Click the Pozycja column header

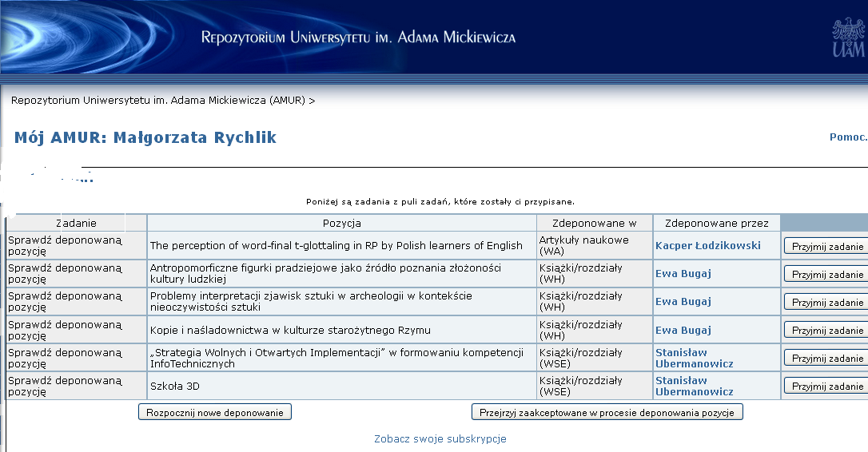click(x=341, y=223)
